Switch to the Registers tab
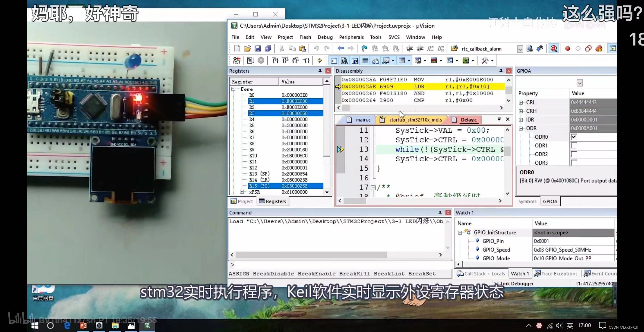 273,201
